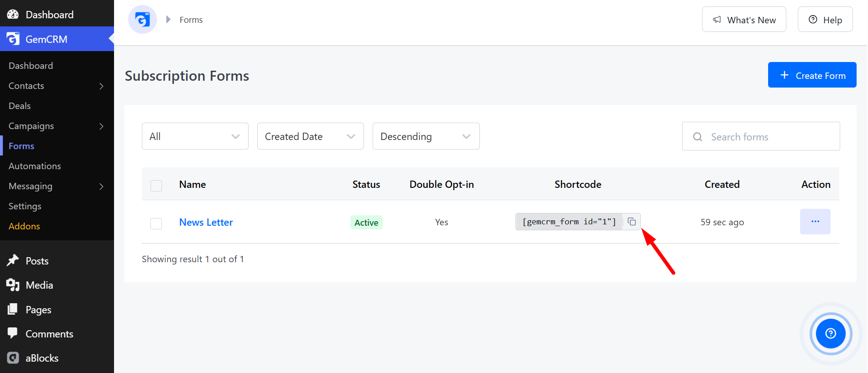Open the News Letter row action menu
868x373 pixels.
pos(815,222)
